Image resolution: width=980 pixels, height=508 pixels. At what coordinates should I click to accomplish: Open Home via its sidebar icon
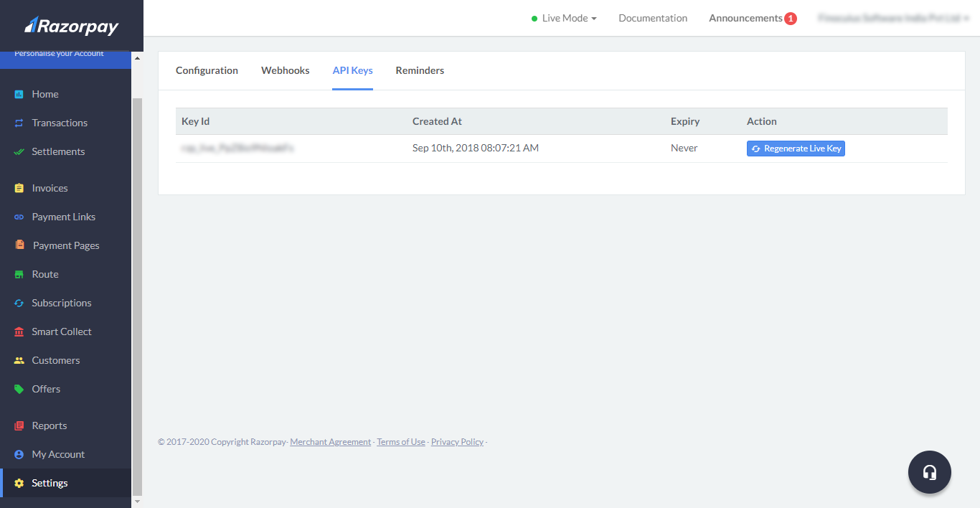(19, 94)
